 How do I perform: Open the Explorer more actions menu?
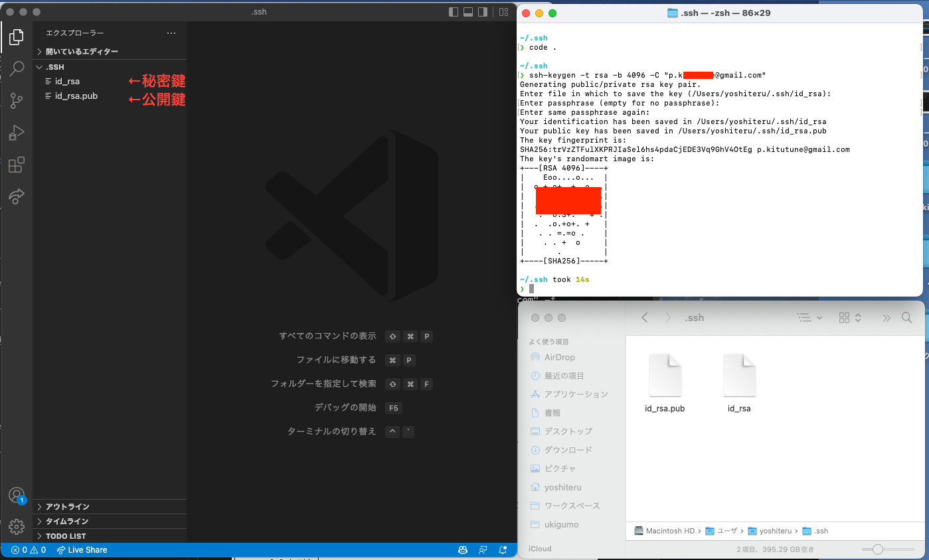171,33
